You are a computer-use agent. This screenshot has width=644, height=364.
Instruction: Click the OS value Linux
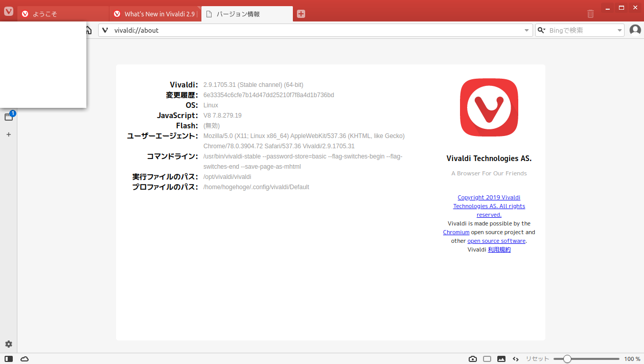click(x=211, y=105)
